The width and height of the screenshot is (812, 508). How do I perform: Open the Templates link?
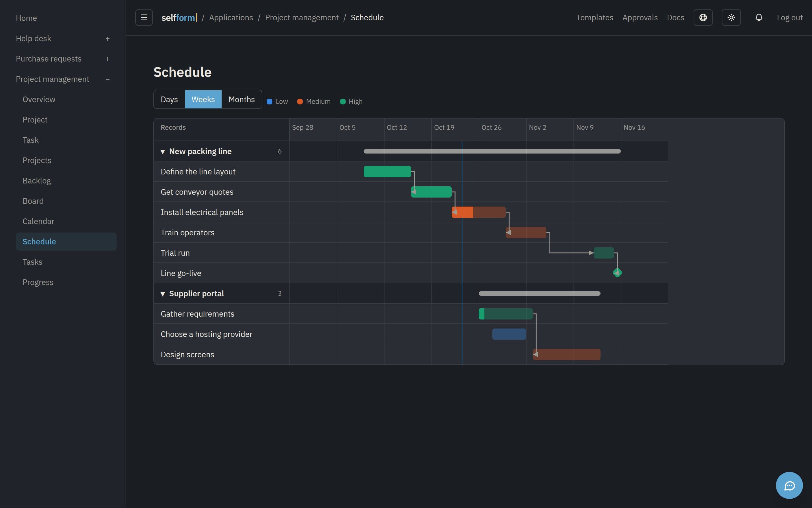(x=595, y=17)
